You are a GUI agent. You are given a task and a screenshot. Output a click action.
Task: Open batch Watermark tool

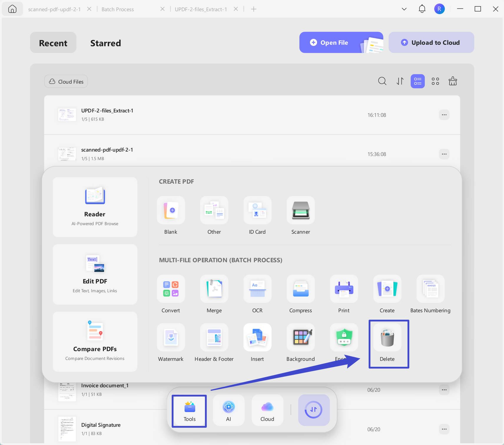171,337
